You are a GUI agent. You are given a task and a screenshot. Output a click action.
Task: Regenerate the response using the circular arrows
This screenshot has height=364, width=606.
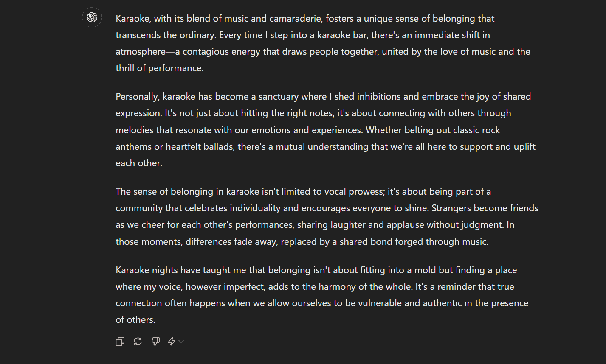pos(138,342)
